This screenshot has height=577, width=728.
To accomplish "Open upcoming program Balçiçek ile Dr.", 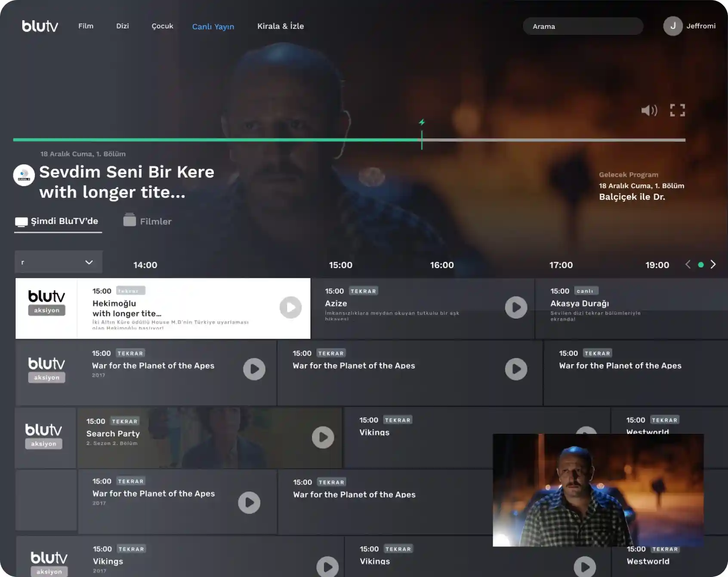I will point(632,197).
